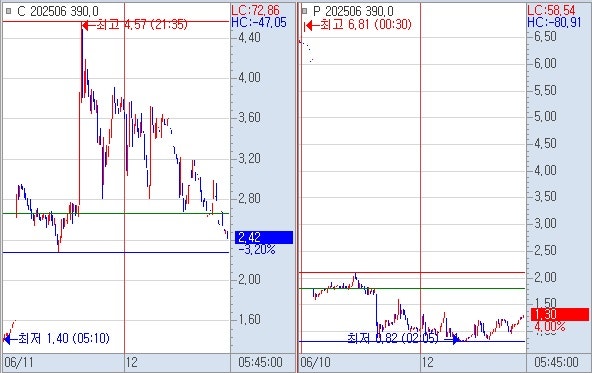Click the 4.00% change label on put chart
This screenshot has width=592, height=373.
coord(549,327)
